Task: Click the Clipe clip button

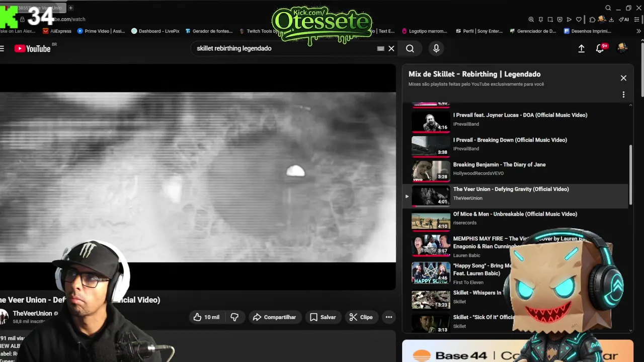Action: 361,317
